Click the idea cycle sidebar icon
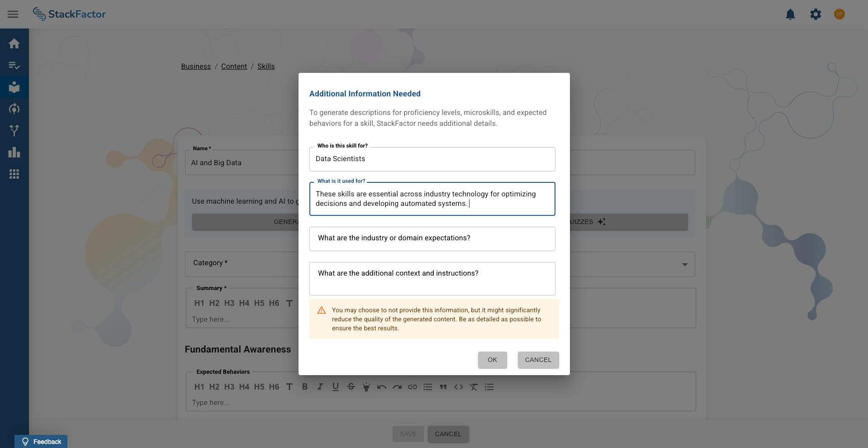This screenshot has height=448, width=868. 14,109
